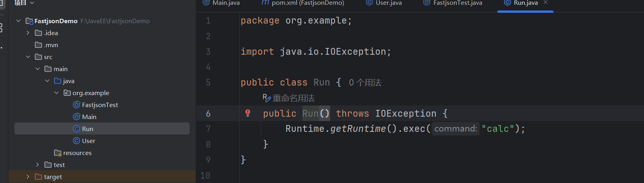The image size is (644, 183).
Task: Expand the test folder
Action: point(38,165)
